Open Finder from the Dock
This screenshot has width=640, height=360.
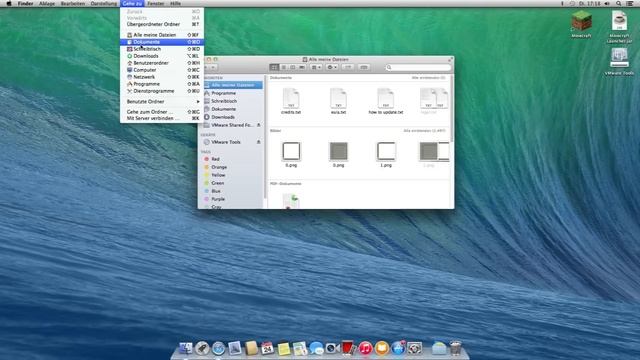click(x=185, y=348)
